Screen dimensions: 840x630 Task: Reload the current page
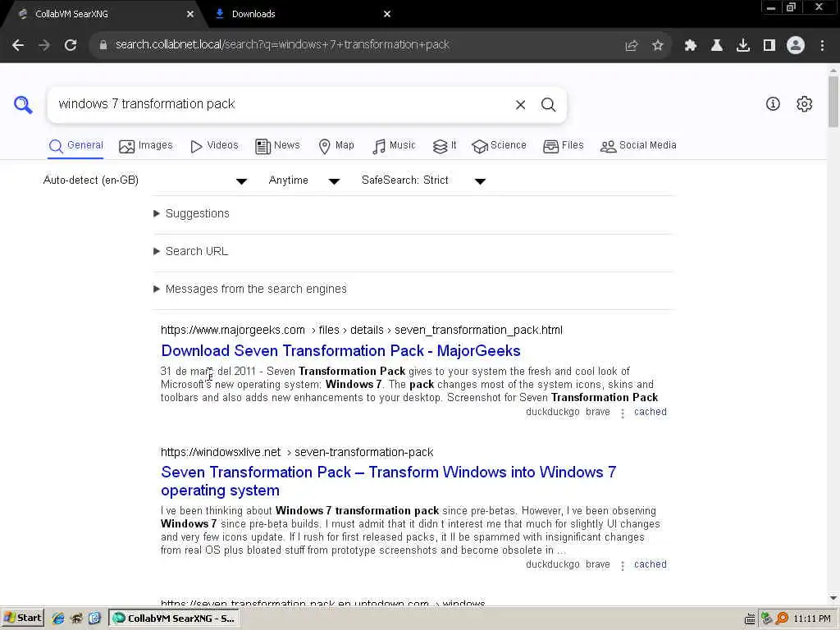[x=71, y=45]
